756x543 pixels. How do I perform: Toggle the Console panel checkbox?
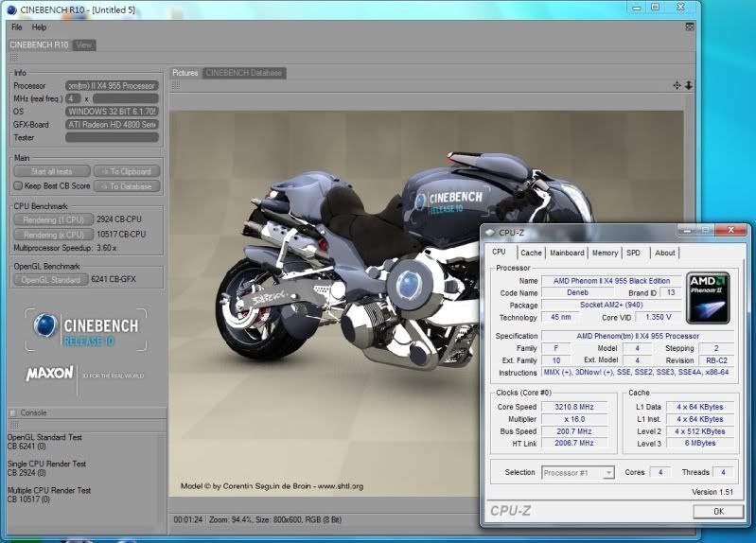pyautogui.click(x=13, y=412)
